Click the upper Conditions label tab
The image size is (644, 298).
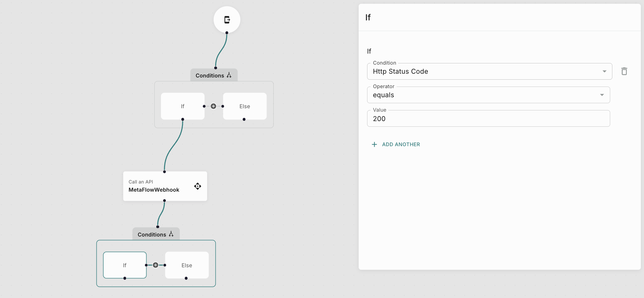(210, 76)
